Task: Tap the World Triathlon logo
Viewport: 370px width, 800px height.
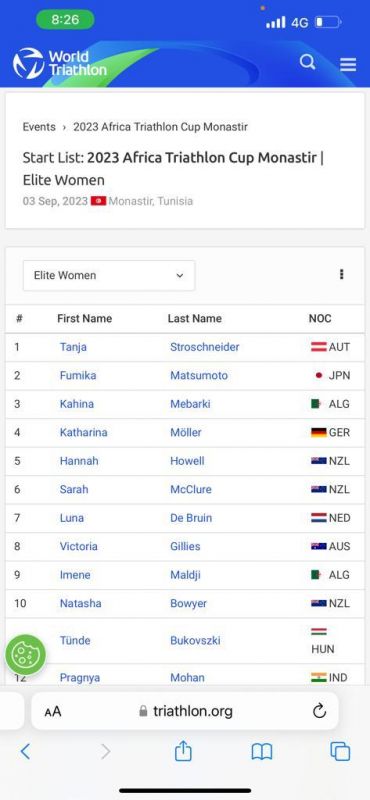Action: point(60,63)
